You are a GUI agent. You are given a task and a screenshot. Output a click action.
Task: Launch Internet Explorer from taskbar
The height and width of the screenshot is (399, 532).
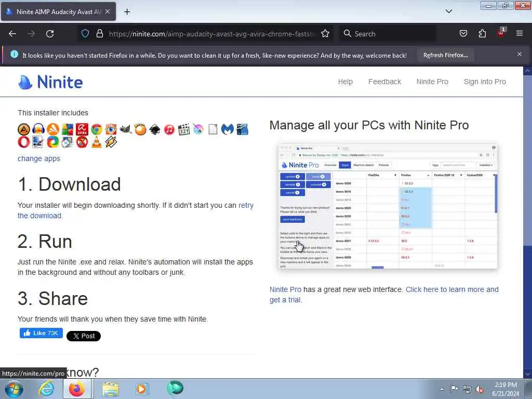46,389
